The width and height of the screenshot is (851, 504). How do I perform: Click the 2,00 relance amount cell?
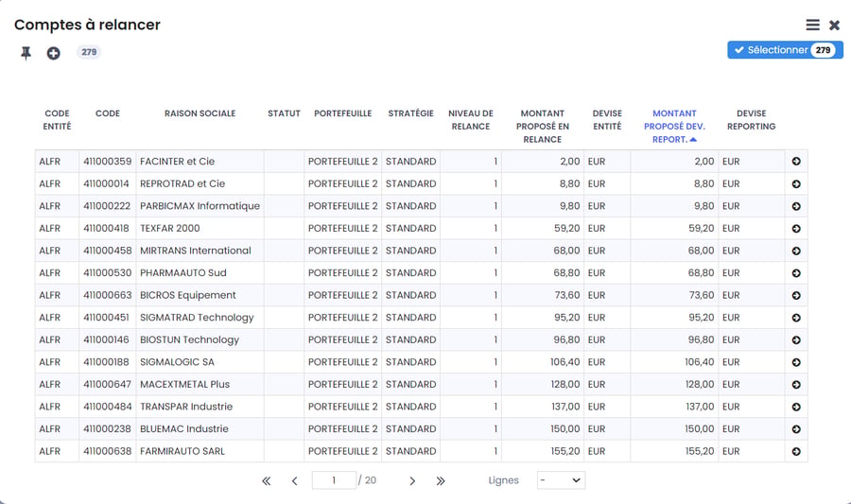tap(543, 162)
